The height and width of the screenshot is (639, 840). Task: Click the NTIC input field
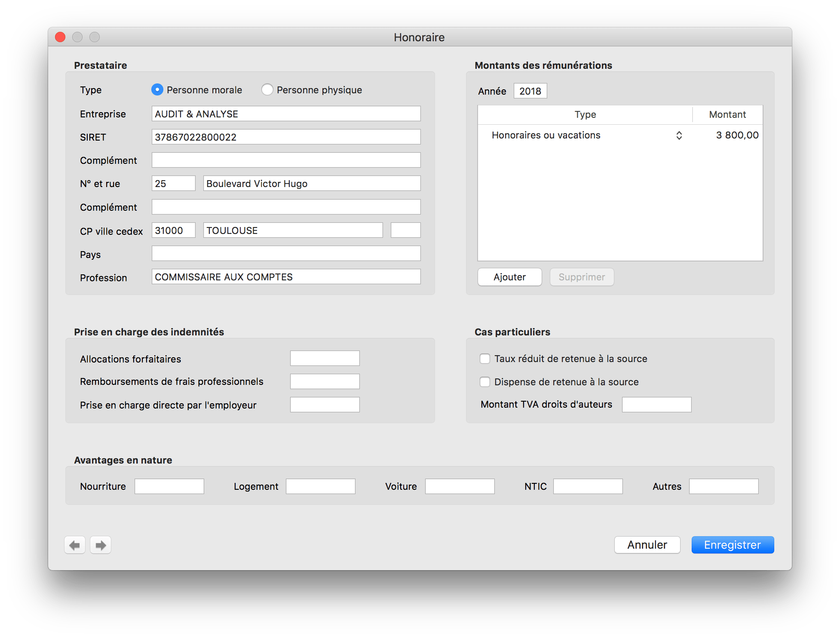[588, 486]
